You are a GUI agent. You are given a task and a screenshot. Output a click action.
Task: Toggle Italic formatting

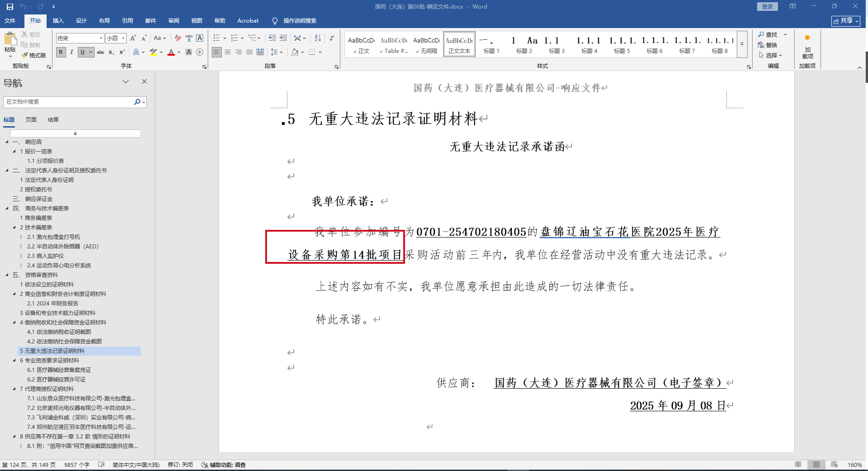pos(72,52)
